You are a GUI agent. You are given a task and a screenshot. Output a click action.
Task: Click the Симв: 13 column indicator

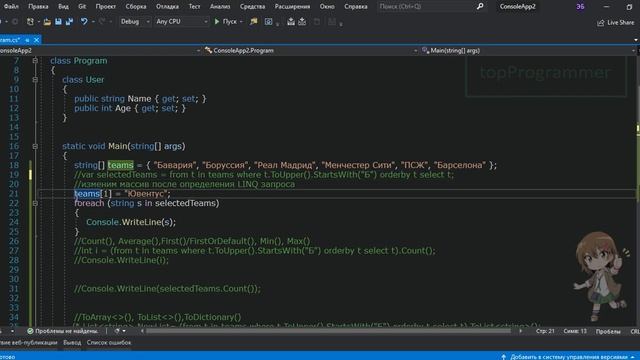coord(575,331)
